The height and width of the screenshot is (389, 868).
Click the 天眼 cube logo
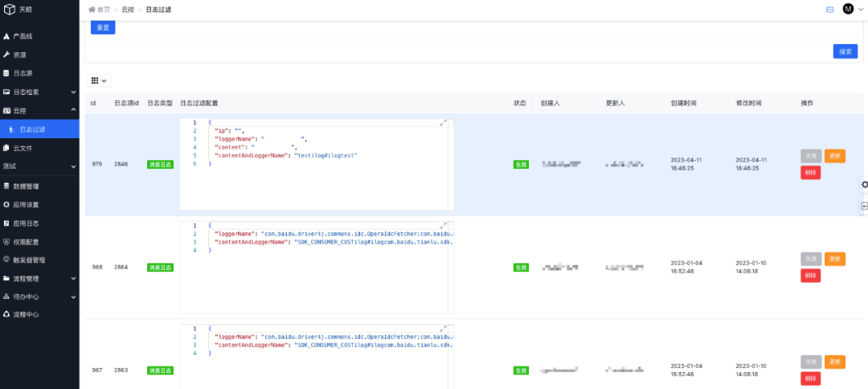pyautogui.click(x=10, y=10)
